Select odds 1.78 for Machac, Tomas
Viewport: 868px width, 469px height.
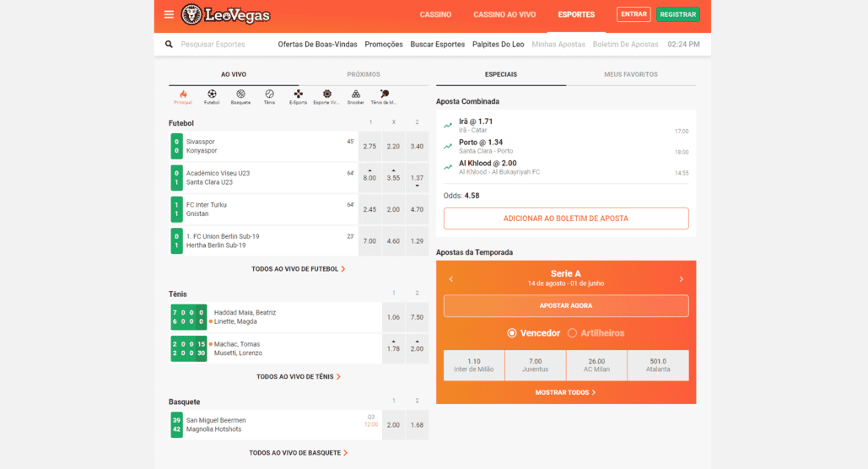pos(394,349)
